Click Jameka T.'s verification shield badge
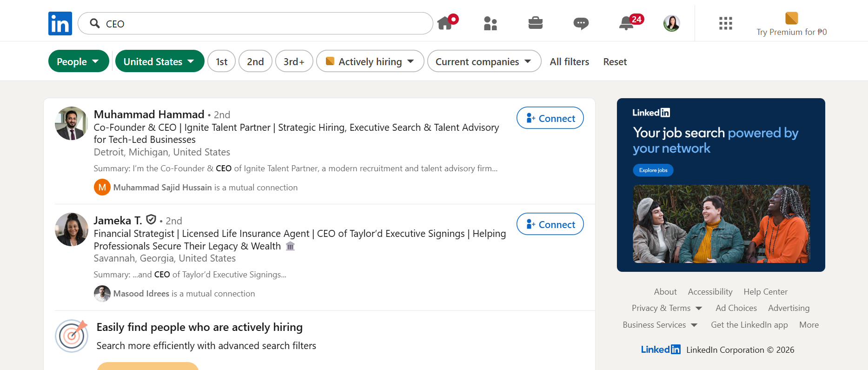Viewport: 868px width, 370px height. pos(151,219)
